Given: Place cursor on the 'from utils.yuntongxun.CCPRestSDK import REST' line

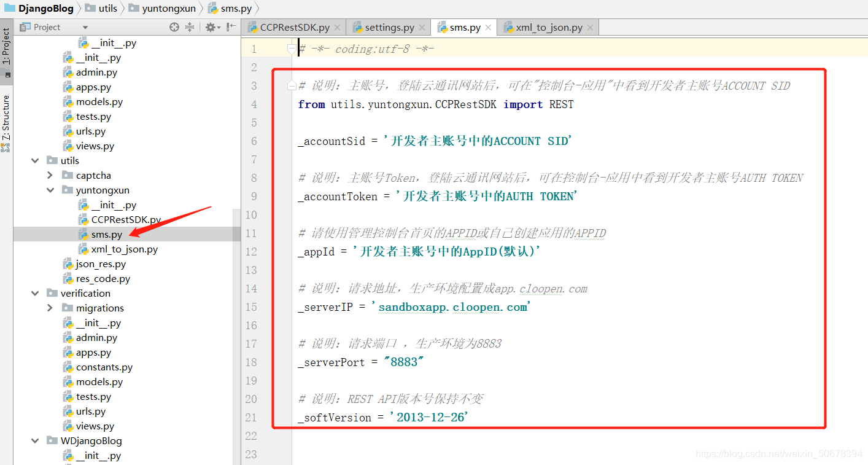Looking at the screenshot, I should click(436, 104).
